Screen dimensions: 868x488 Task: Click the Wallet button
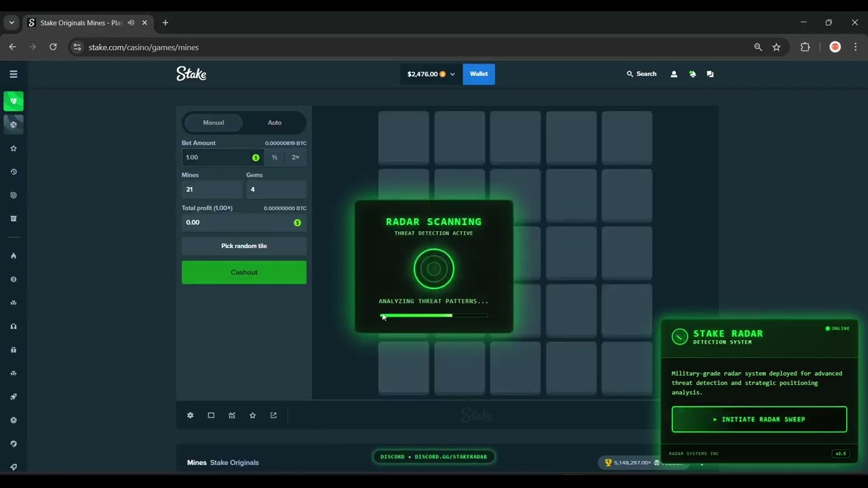coord(479,74)
